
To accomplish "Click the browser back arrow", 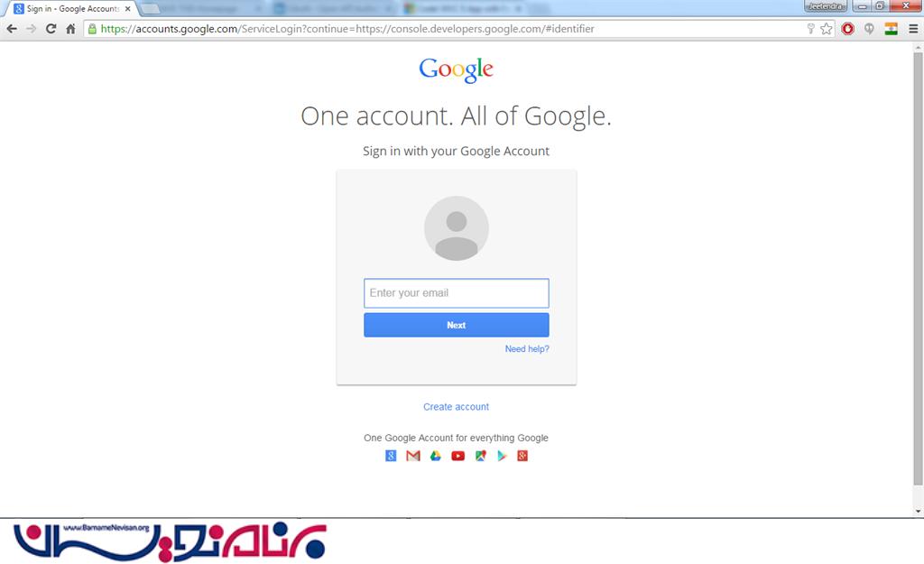I will [12, 29].
